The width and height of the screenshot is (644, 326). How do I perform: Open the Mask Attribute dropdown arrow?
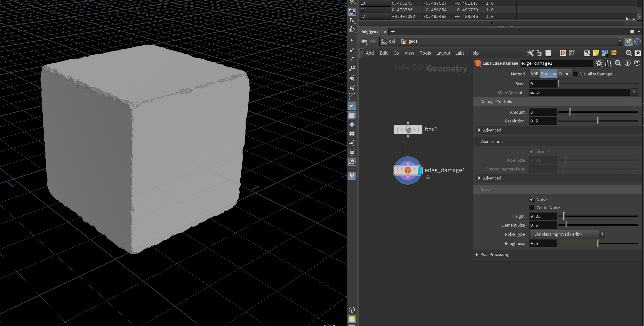(x=634, y=92)
